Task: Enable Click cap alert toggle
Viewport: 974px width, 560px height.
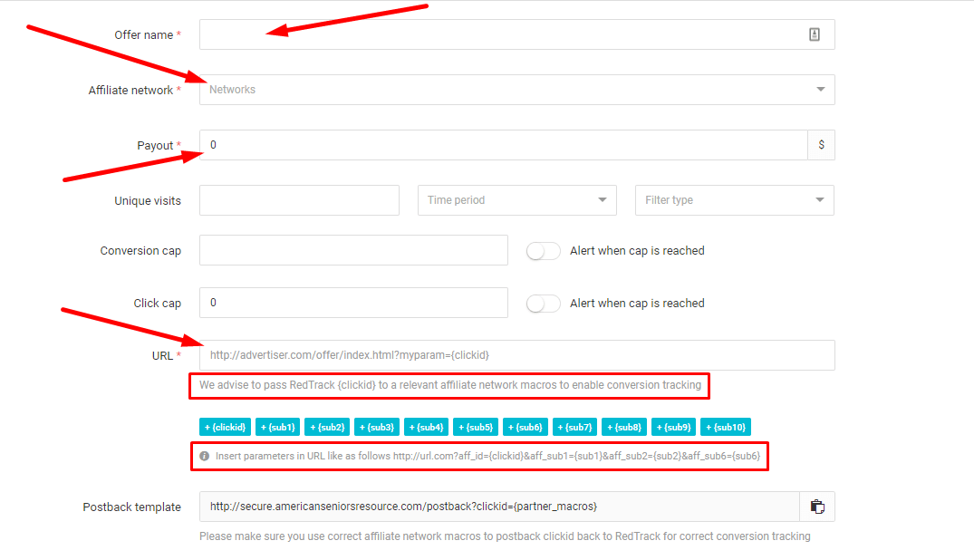Action: (543, 304)
